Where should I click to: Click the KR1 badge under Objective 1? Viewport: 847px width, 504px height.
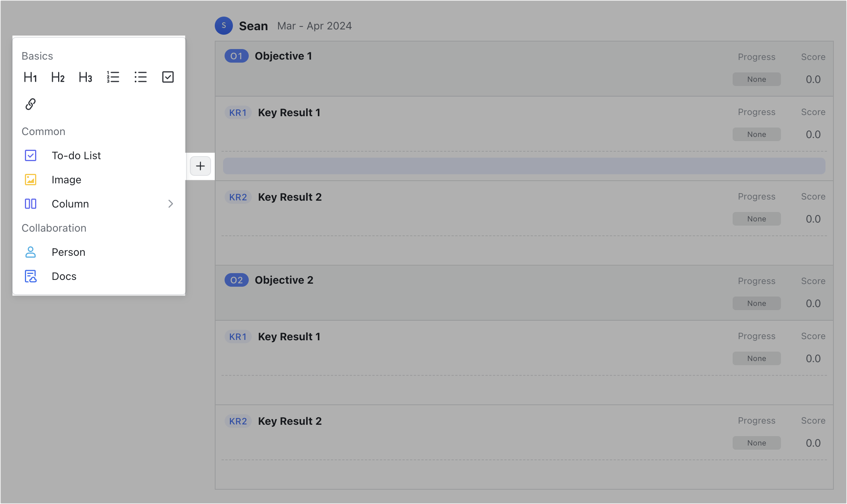tap(238, 112)
